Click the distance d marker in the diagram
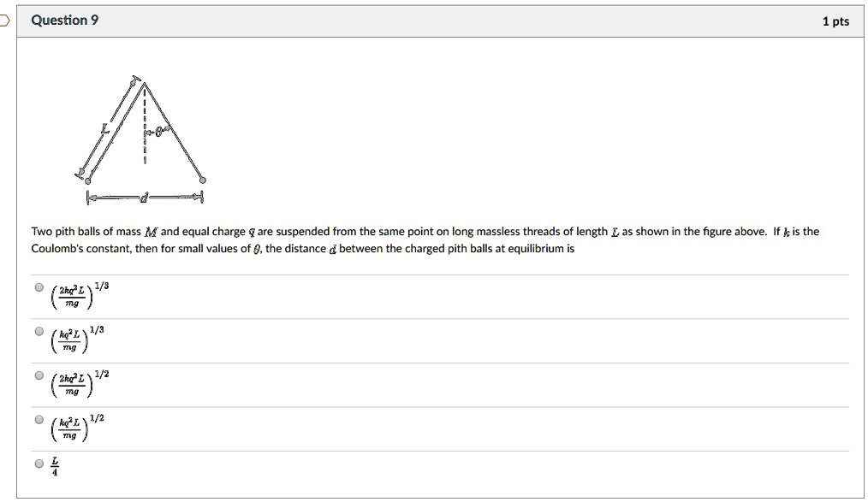 142,197
